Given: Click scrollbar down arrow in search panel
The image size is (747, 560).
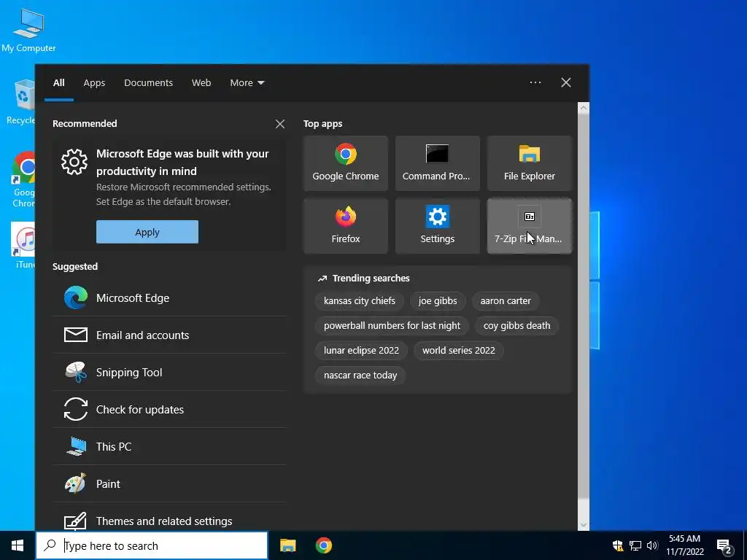Looking at the screenshot, I should tap(584, 525).
